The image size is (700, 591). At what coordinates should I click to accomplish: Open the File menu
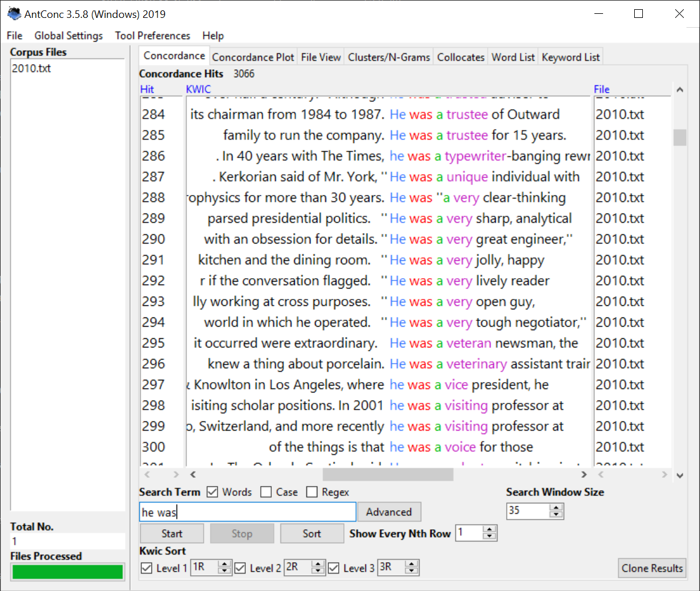[14, 36]
